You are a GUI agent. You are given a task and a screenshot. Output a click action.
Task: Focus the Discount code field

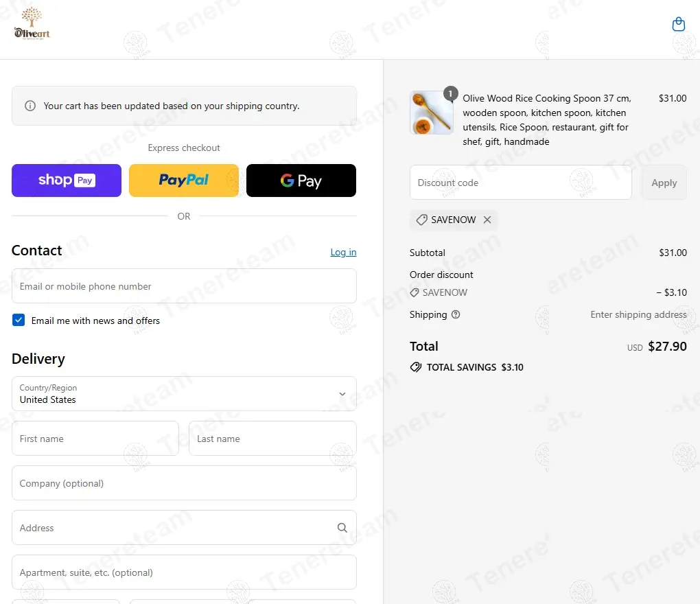(x=520, y=183)
